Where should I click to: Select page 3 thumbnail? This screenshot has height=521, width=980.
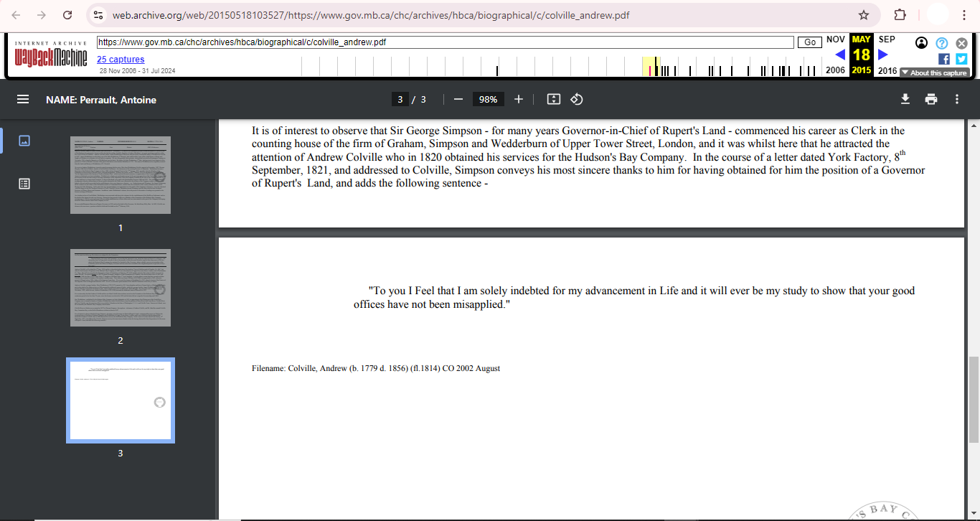pyautogui.click(x=121, y=400)
